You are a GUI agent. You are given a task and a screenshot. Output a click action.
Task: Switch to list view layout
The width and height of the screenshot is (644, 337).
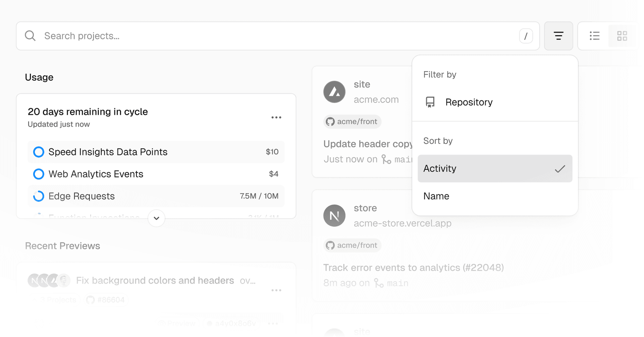[x=594, y=36]
